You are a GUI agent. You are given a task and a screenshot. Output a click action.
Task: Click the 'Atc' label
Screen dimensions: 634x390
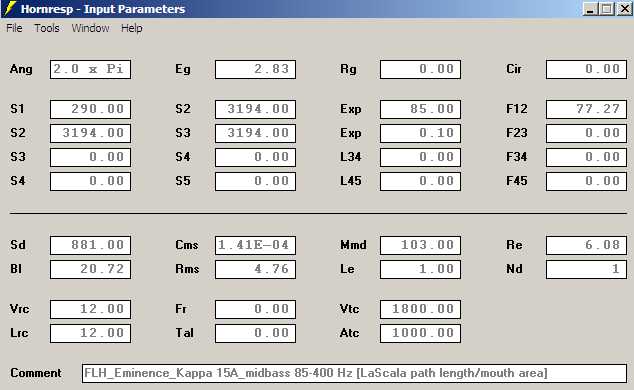[x=349, y=333]
